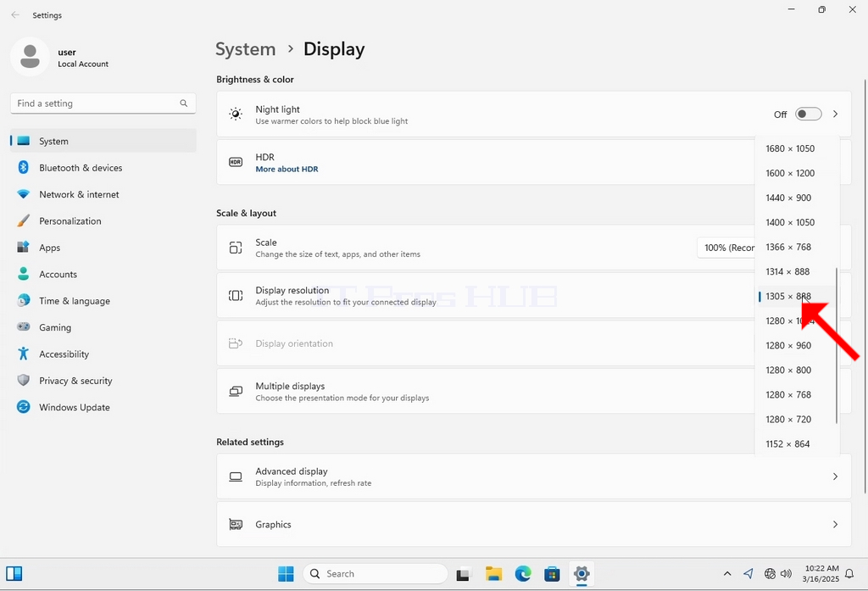Click the Bluetooth icon in sidebar
Screen dimensions: 868x591
(23, 167)
